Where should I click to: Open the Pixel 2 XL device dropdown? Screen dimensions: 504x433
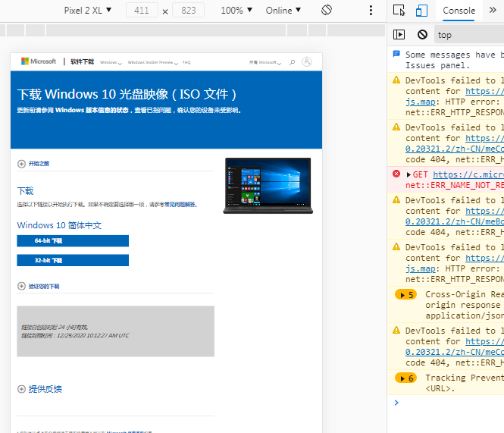88,11
